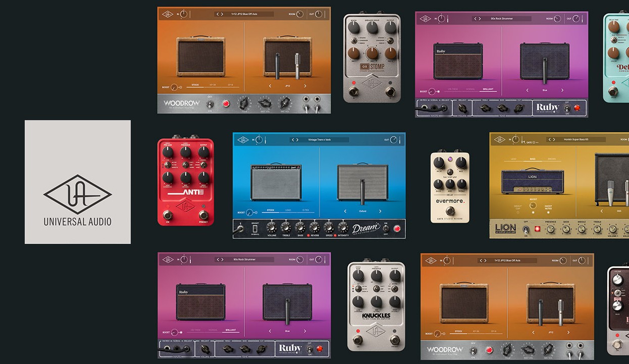Screen dimensions: 629x364
Task: Click the red power lamp on Dream amp
Action: point(397,229)
